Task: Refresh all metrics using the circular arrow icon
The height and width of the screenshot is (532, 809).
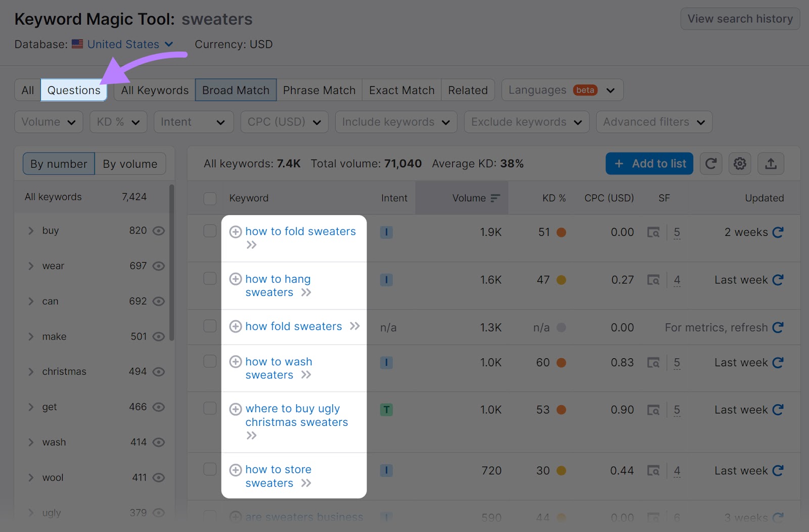Action: 711,164
